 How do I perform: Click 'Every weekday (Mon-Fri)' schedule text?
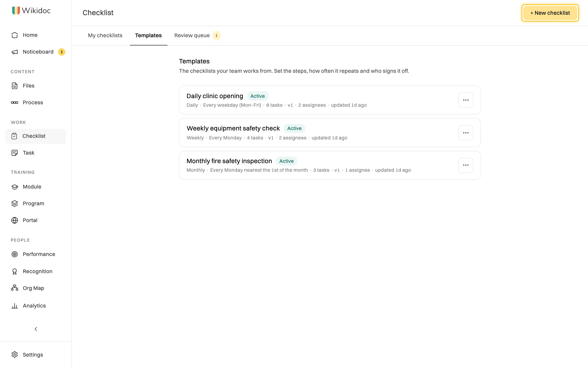232,105
